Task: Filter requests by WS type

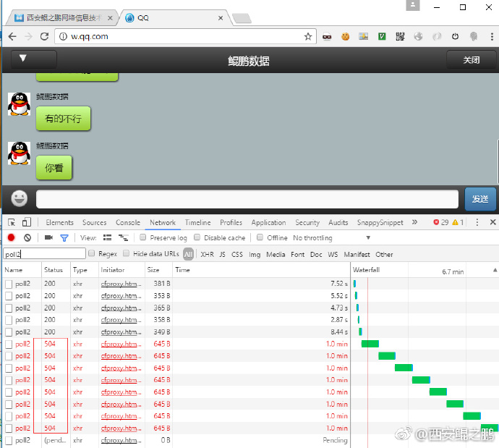Action: click(333, 255)
